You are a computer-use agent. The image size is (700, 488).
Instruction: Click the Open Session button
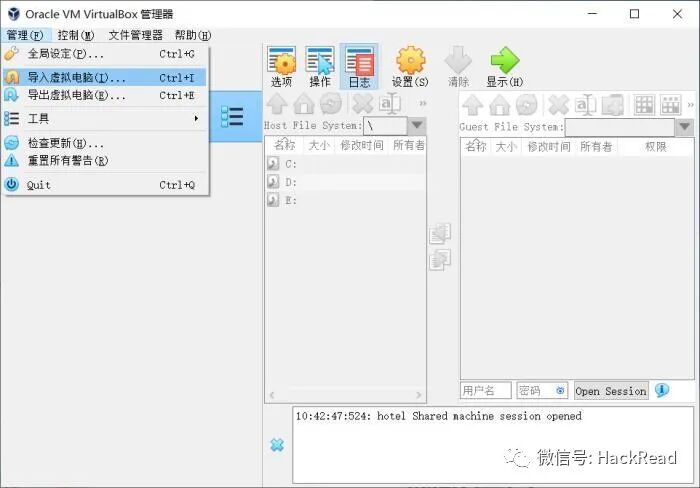611,391
